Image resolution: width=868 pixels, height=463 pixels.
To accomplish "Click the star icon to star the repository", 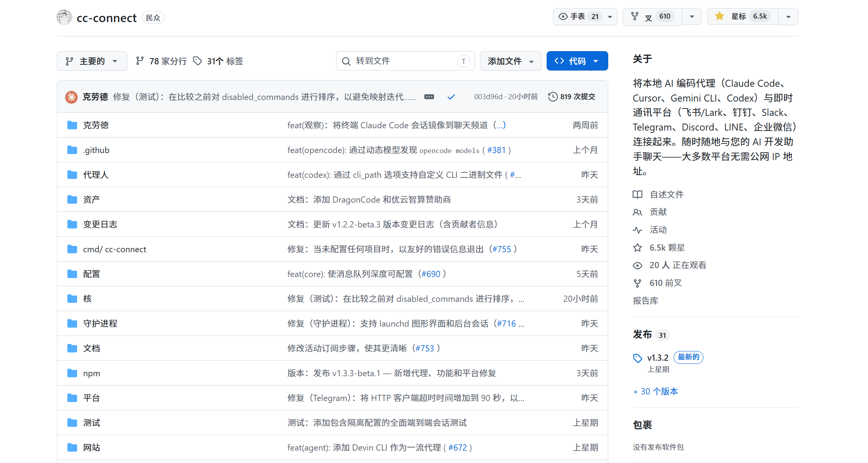I will click(719, 16).
